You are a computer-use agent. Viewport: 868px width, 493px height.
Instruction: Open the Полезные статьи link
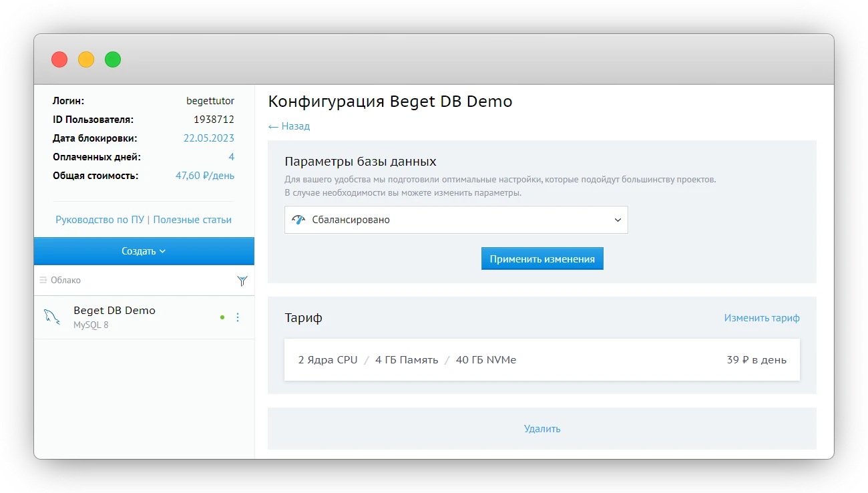click(192, 220)
